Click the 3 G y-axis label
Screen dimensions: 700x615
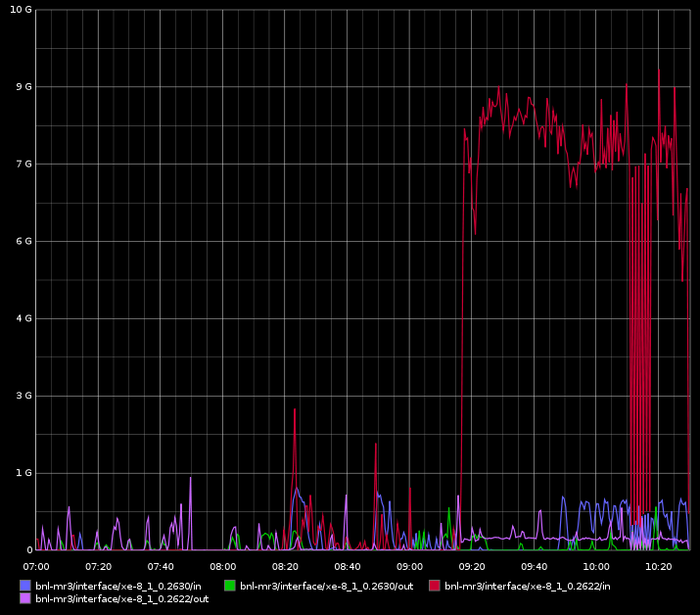[23, 396]
